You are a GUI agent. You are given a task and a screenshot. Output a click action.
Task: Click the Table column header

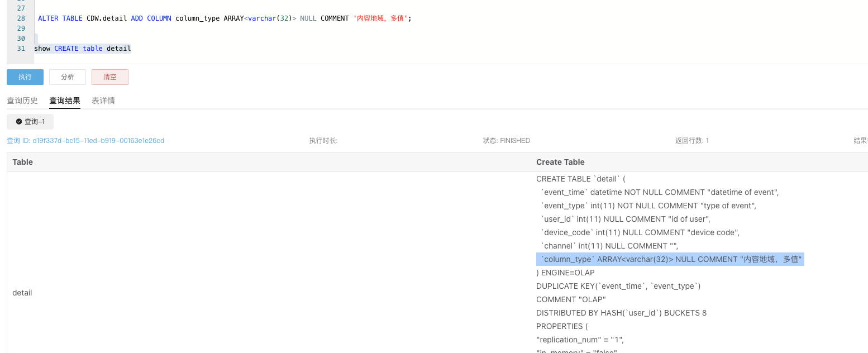(23, 162)
